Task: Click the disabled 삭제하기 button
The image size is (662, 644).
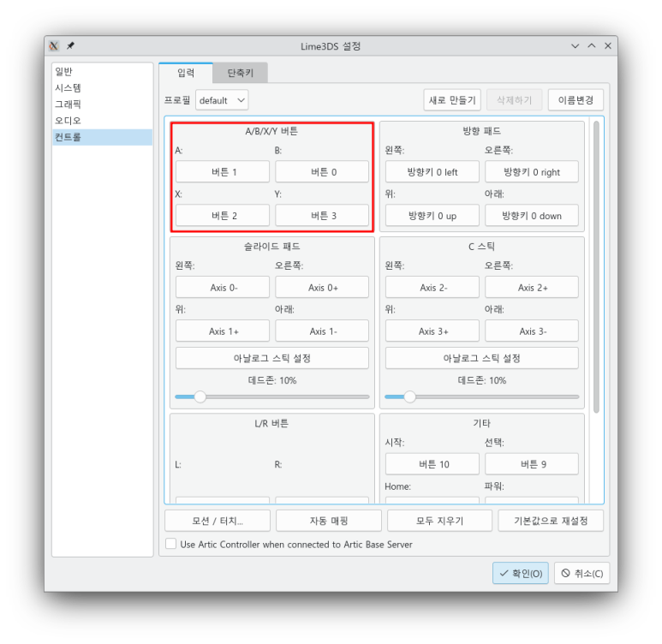Action: click(514, 100)
